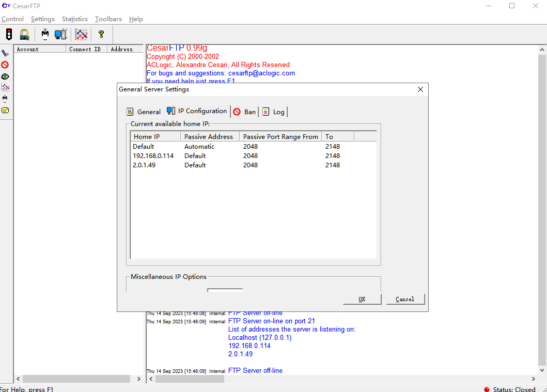Switch to the Ban tab
This screenshot has height=392, width=547.
click(x=244, y=112)
